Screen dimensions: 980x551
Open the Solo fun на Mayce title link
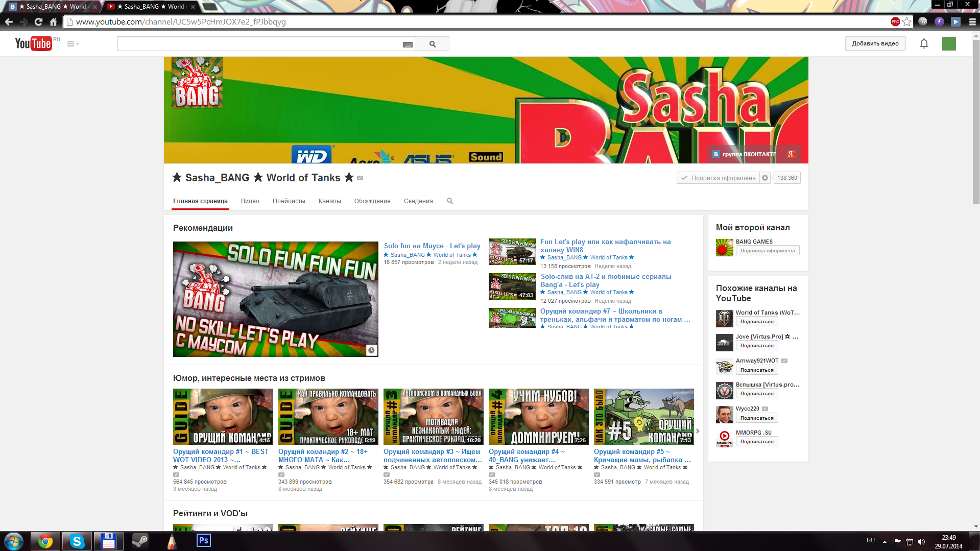[x=432, y=246]
